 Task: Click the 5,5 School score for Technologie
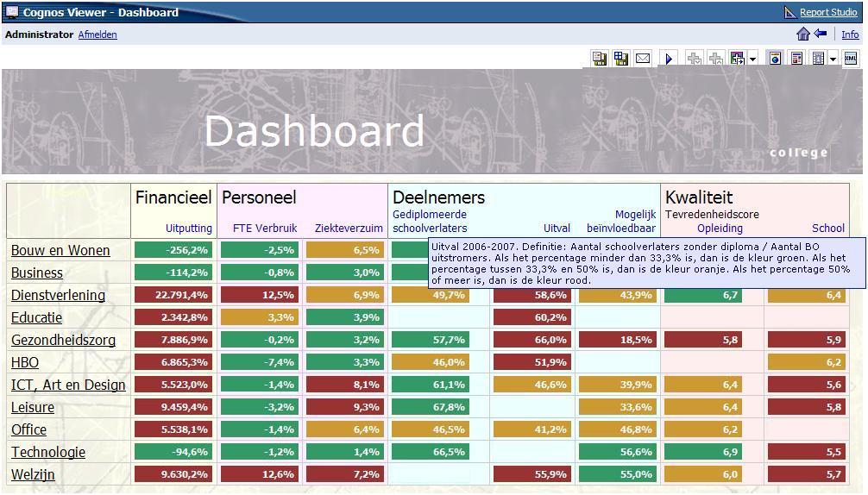(807, 452)
